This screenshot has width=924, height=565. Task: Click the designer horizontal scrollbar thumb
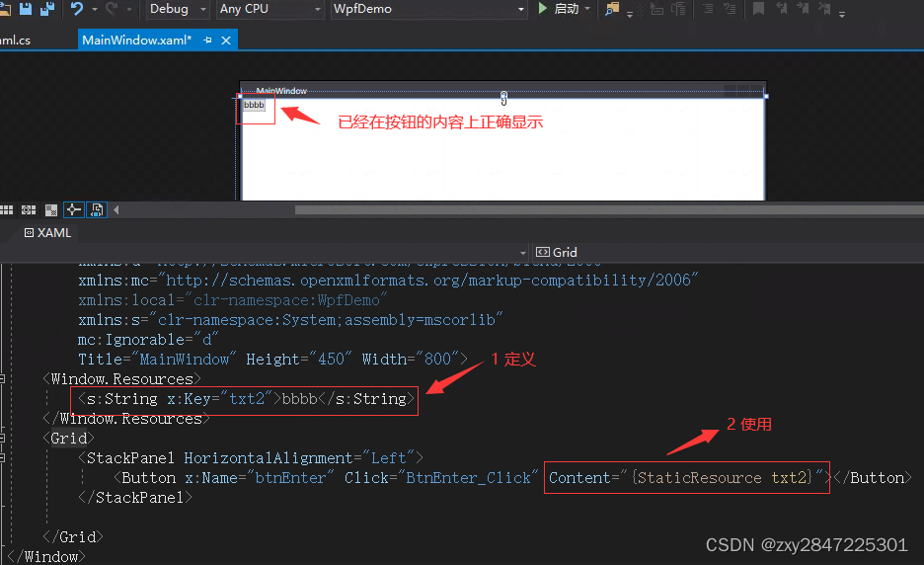tap(609, 210)
